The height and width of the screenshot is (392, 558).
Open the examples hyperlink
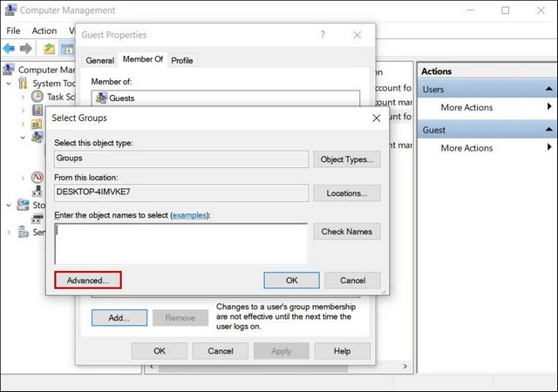[190, 215]
